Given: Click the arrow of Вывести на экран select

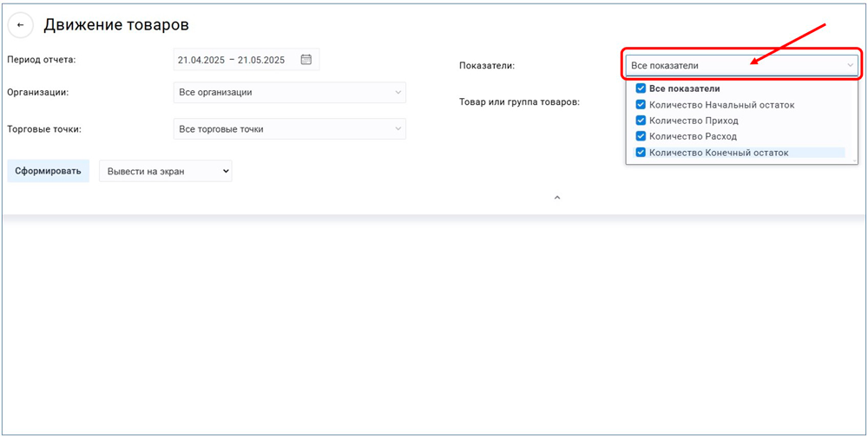Looking at the screenshot, I should [226, 172].
